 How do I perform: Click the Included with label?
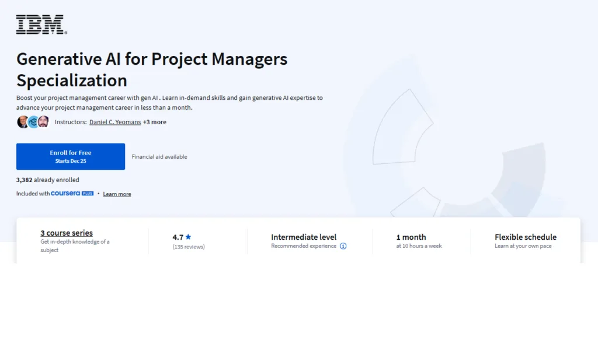33,194
